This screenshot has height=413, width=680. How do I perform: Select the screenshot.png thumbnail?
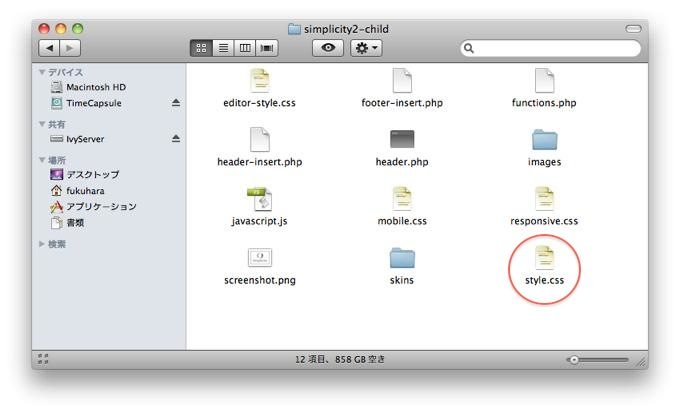coord(259,259)
